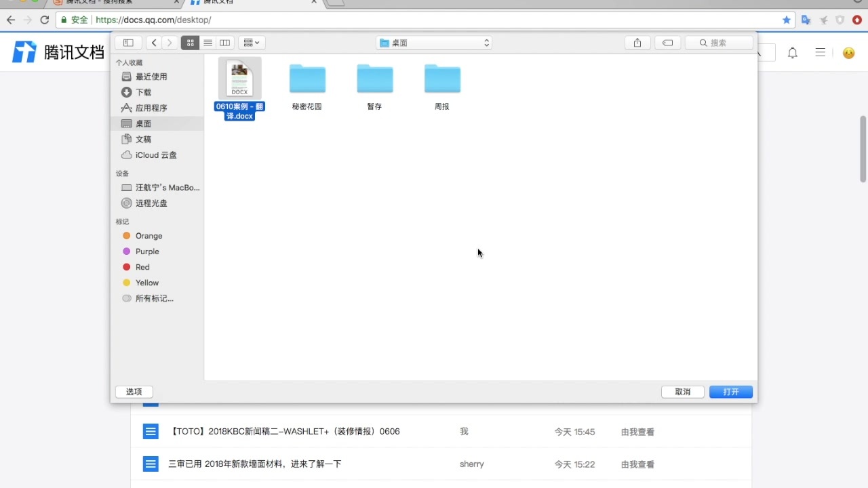The image size is (868, 488).
Task: Select the 秘密花园 folder
Action: (x=307, y=86)
